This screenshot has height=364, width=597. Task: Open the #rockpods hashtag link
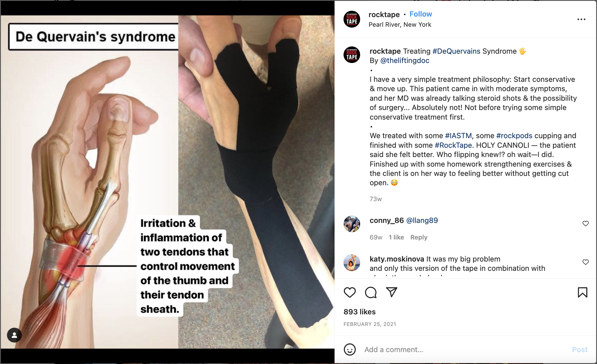click(x=514, y=136)
